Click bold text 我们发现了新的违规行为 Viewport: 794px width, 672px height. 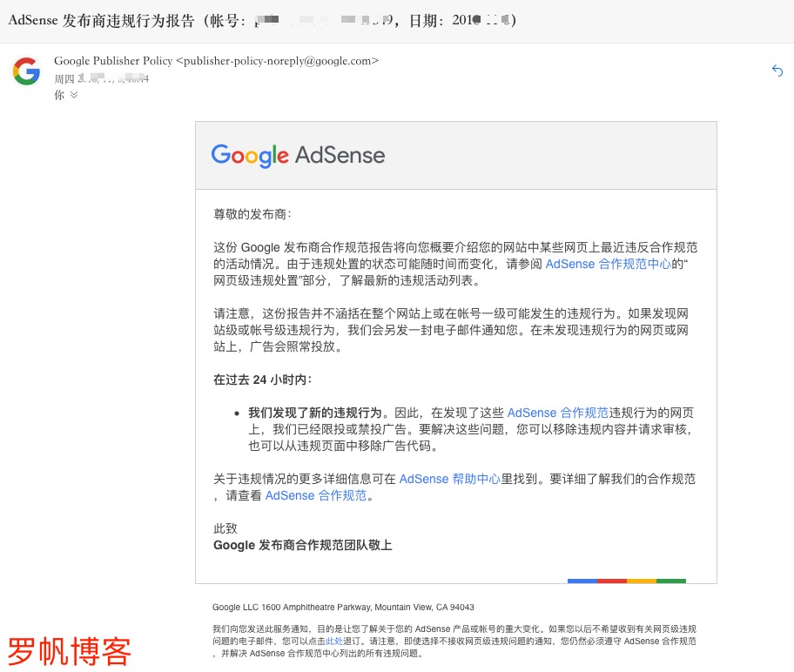[x=315, y=413]
